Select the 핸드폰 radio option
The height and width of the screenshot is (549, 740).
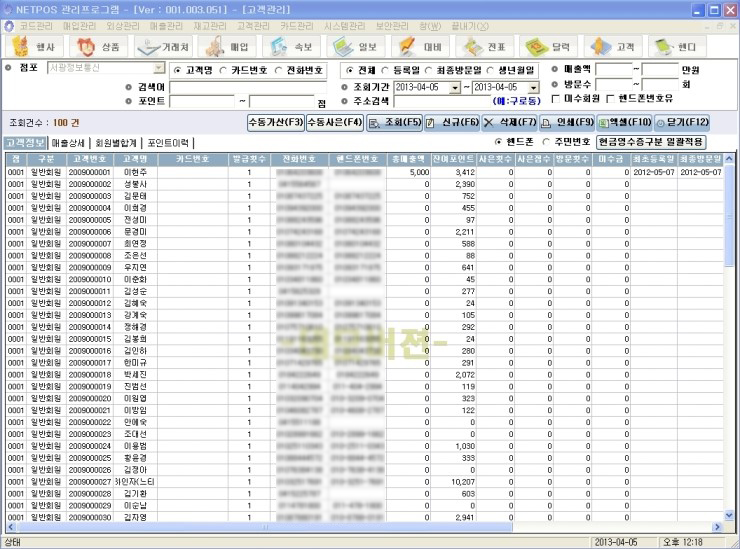(498, 142)
